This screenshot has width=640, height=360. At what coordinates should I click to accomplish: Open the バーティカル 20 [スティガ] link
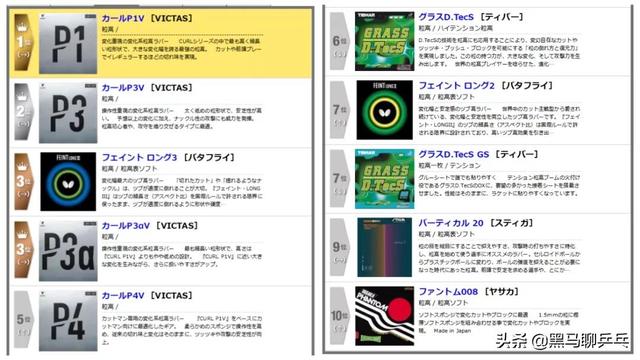476,223
